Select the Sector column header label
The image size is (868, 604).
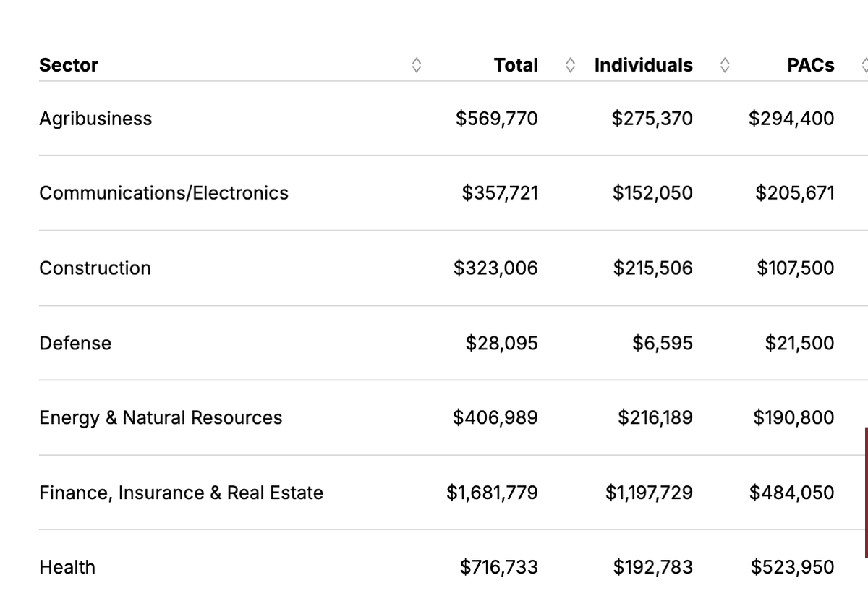pyautogui.click(x=69, y=65)
